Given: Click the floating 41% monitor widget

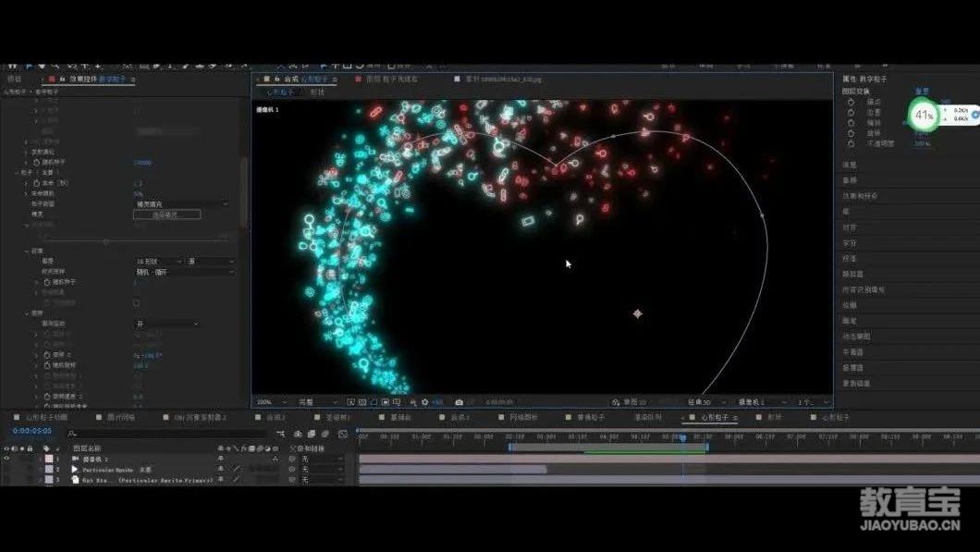Looking at the screenshot, I should 923,115.
